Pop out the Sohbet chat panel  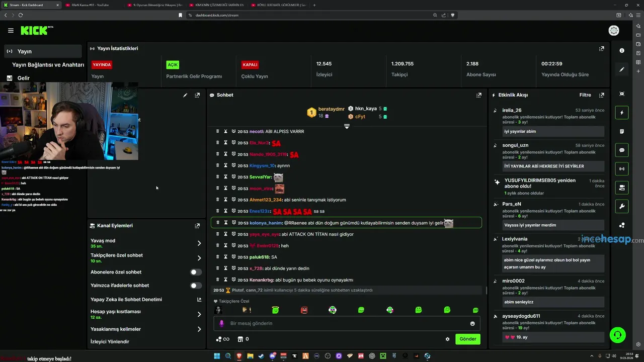[479, 95]
